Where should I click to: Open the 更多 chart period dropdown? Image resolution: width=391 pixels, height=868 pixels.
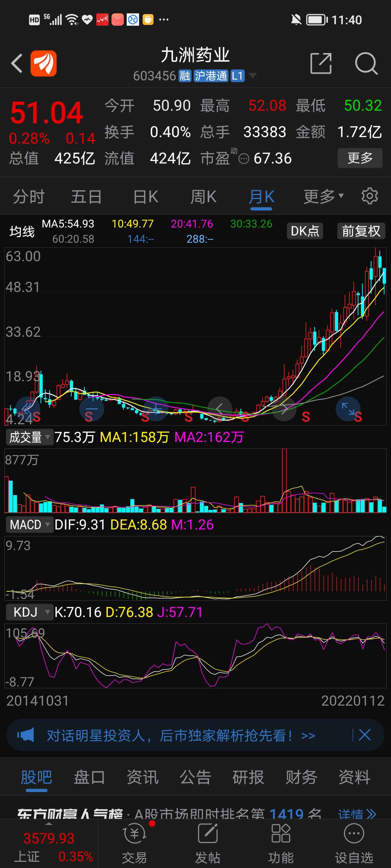[323, 196]
